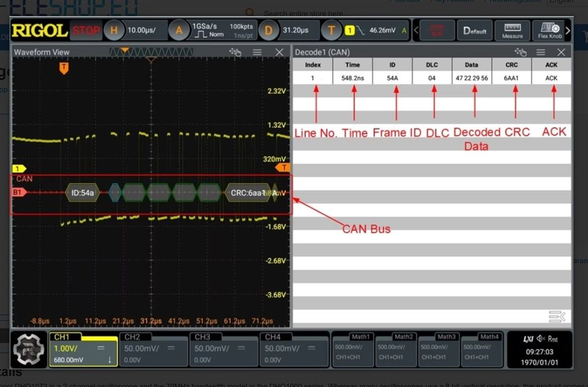
Task: Open the Flex Knob tool
Action: pos(550,31)
